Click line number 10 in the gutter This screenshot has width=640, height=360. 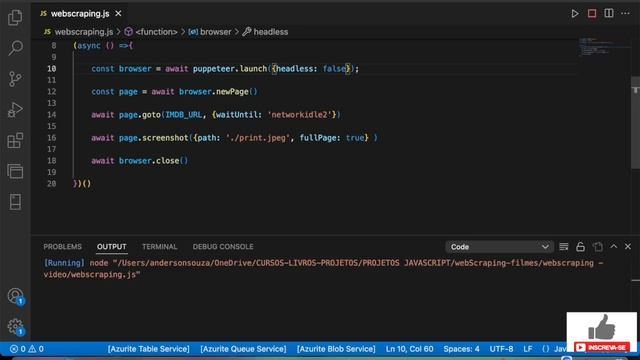(x=51, y=69)
